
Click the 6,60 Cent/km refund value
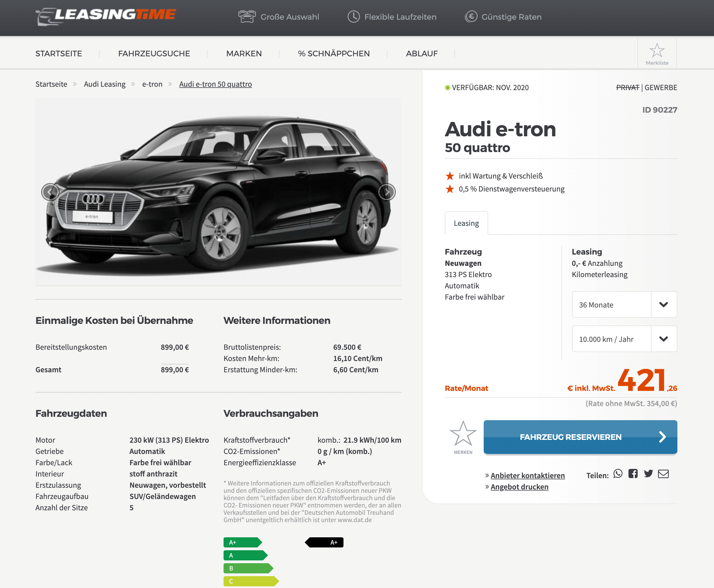356,369
